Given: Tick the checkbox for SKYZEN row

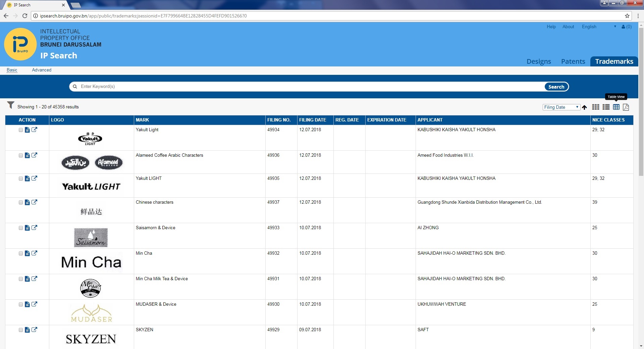Looking at the screenshot, I should click(x=21, y=330).
